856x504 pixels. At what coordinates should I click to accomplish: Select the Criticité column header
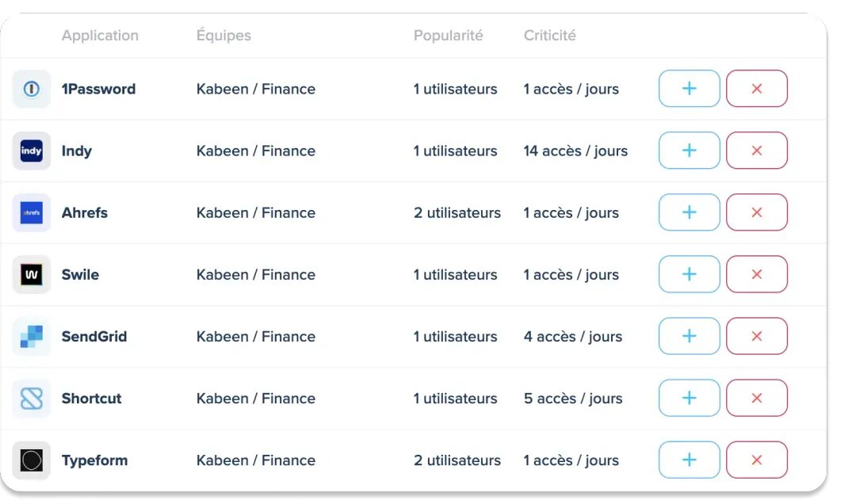click(549, 36)
